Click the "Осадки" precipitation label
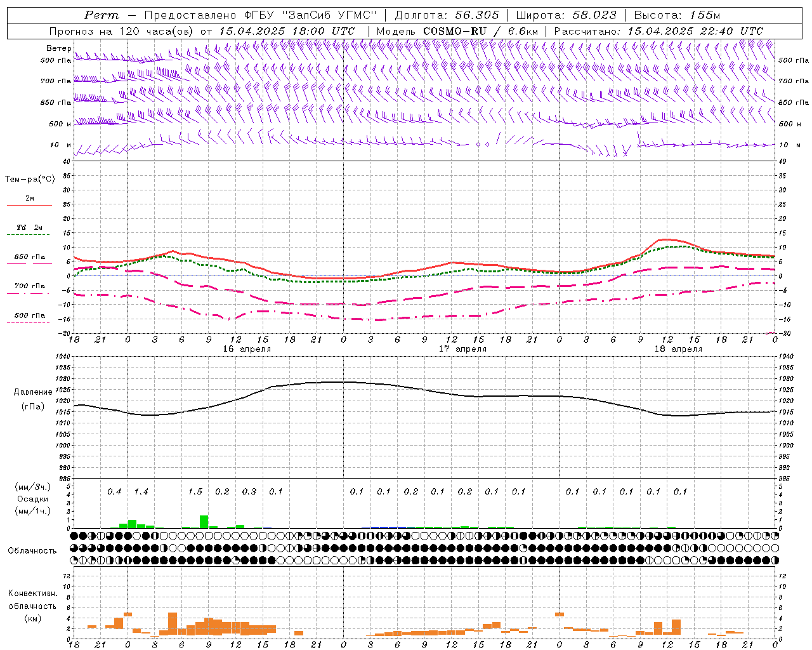The image size is (812, 650). (x=32, y=499)
